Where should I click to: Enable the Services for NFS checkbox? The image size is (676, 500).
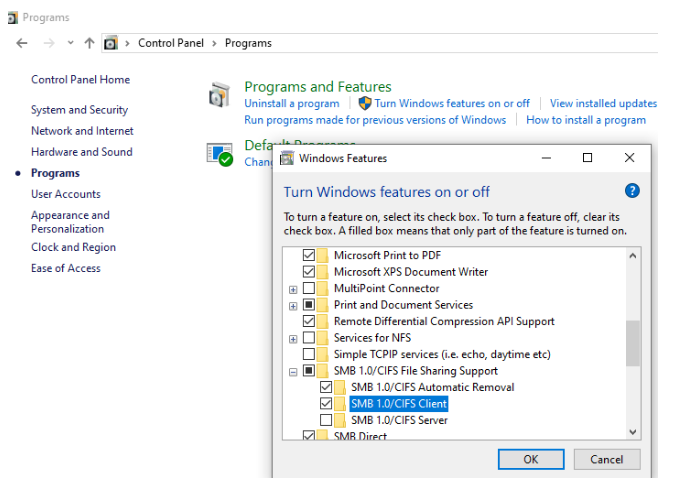tap(309, 337)
